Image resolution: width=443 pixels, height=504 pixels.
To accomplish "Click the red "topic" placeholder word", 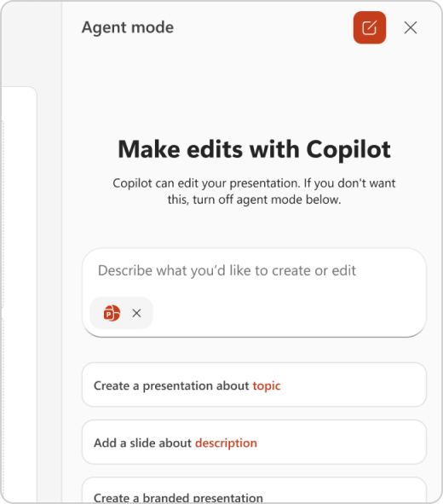I will pyautogui.click(x=267, y=385).
